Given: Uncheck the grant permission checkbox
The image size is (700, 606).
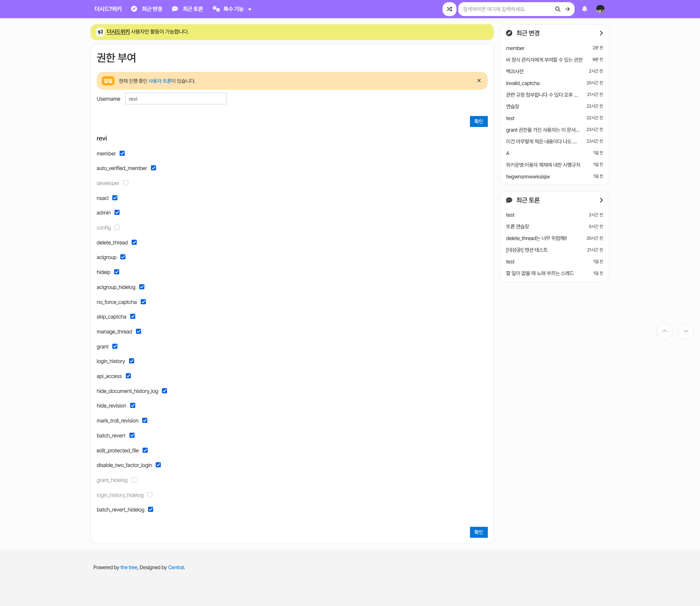Looking at the screenshot, I should point(115,346).
